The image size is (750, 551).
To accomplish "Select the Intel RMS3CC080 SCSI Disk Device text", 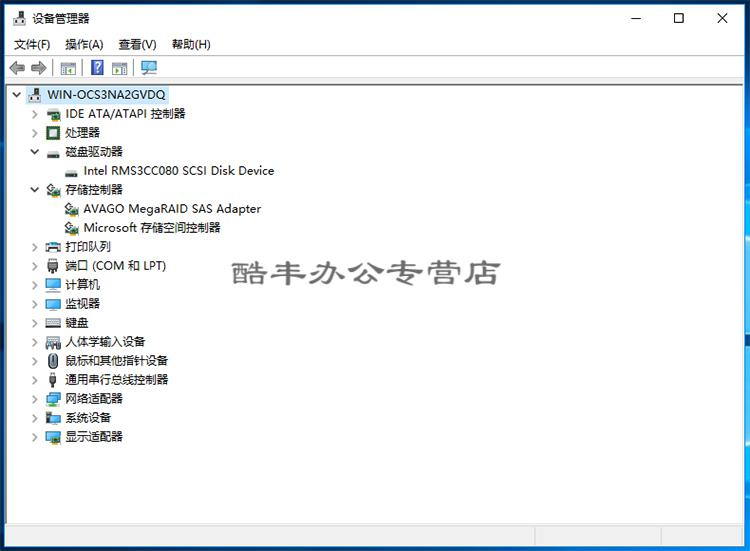I will (x=179, y=171).
